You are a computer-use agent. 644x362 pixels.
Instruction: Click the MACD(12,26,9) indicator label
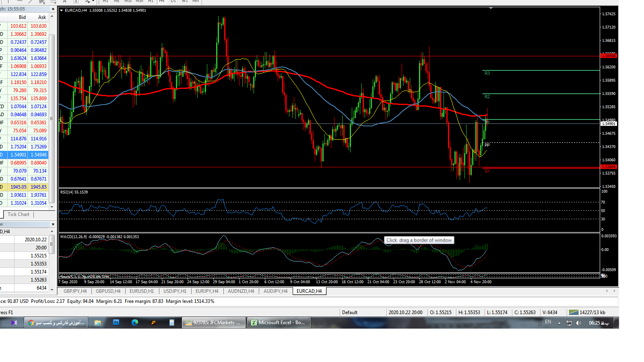99,237
